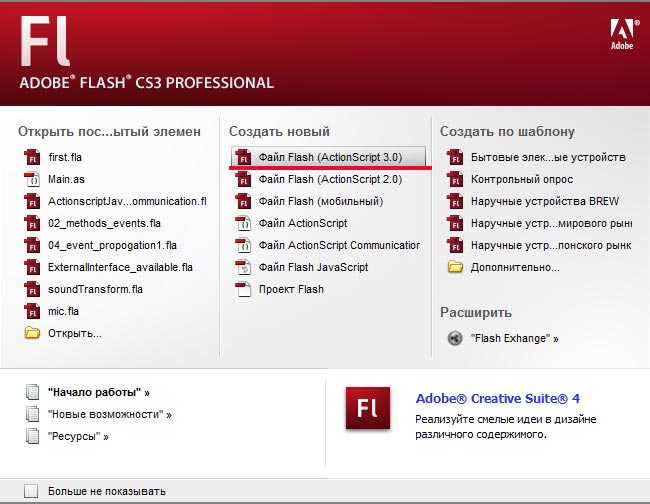Enable the Больше не показывать checkbox
Image resolution: width=650 pixels, height=504 pixels.
[x=31, y=491]
